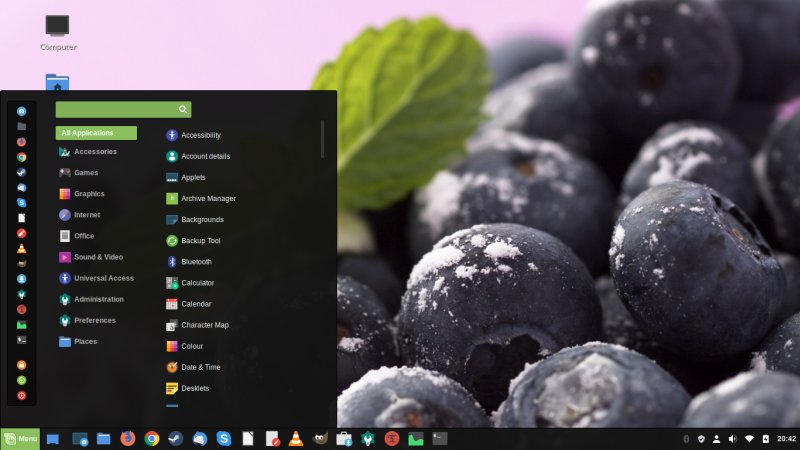Open the user applet in the tray
800x450 pixels.
(x=717, y=439)
